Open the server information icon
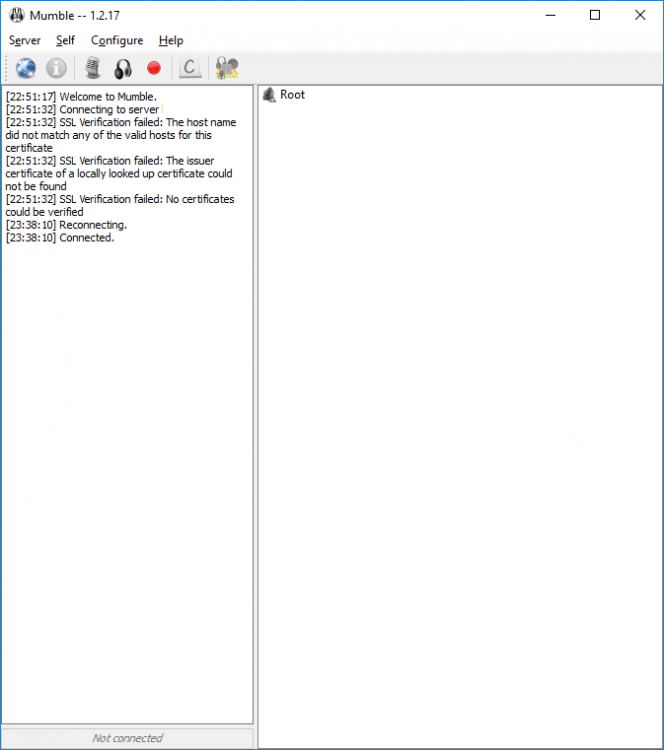 pyautogui.click(x=56, y=68)
